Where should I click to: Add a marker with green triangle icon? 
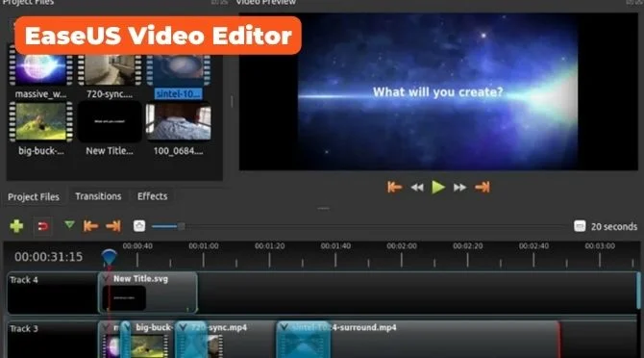click(69, 224)
